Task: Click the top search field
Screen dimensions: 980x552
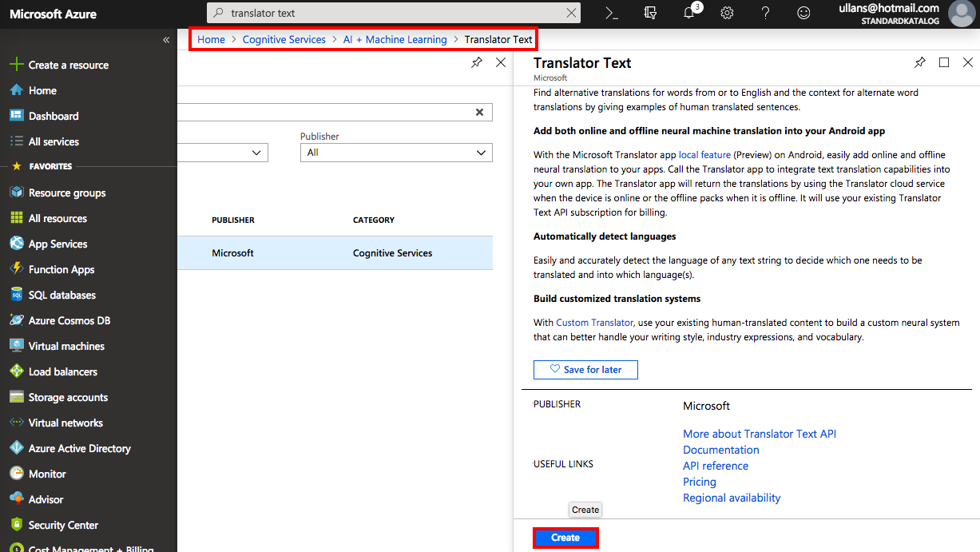Action: 393,13
